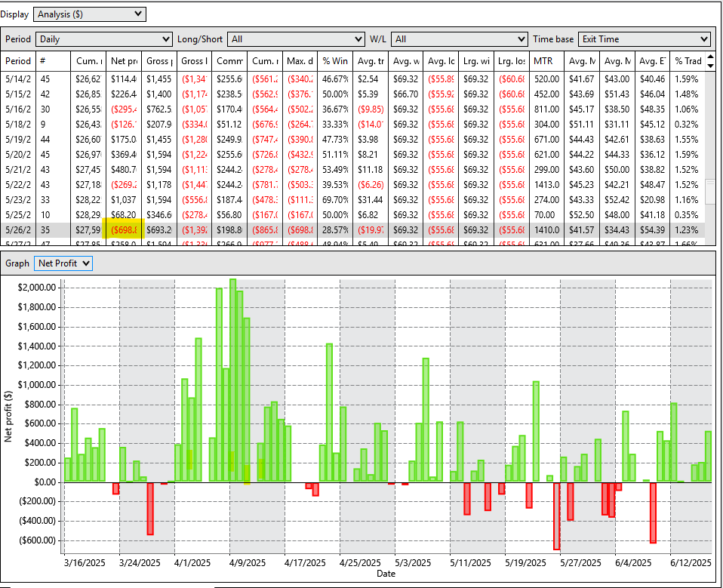
Task: Open the Display Analysis ($) dropdown
Action: 90,14
